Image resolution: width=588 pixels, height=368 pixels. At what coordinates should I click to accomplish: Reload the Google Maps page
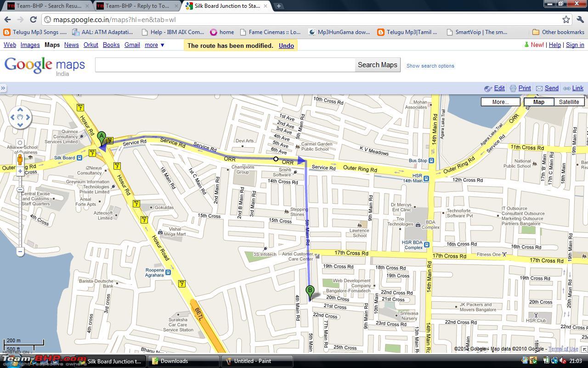pyautogui.click(x=33, y=19)
